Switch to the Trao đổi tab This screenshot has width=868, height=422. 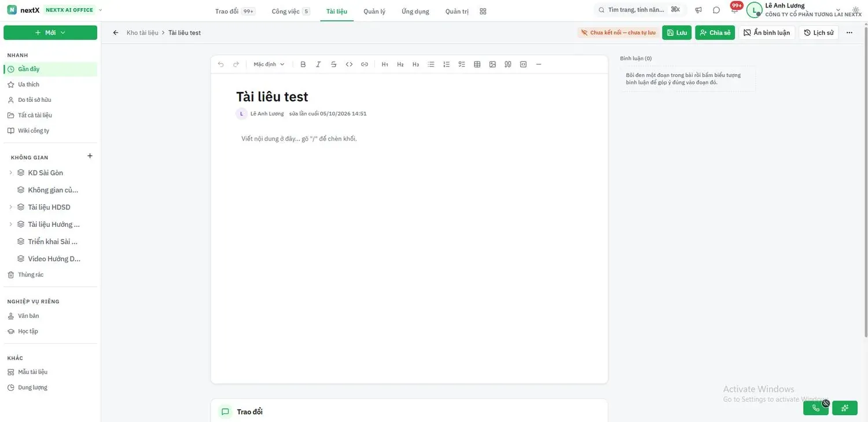click(x=234, y=11)
